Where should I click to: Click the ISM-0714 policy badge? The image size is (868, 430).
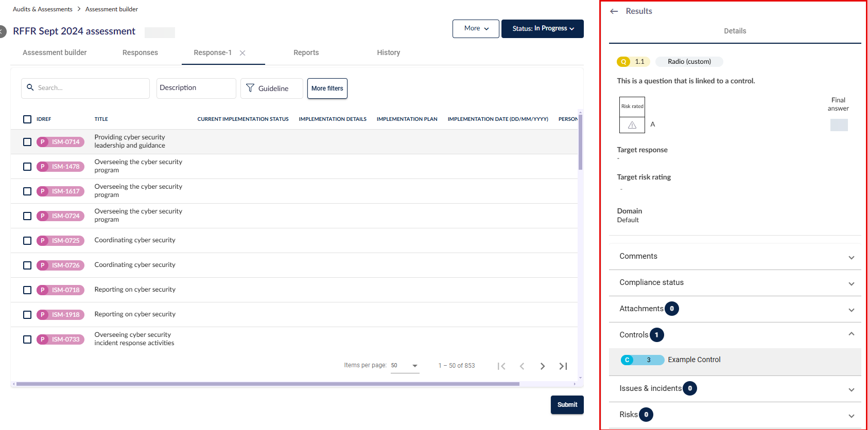pyautogui.click(x=60, y=142)
